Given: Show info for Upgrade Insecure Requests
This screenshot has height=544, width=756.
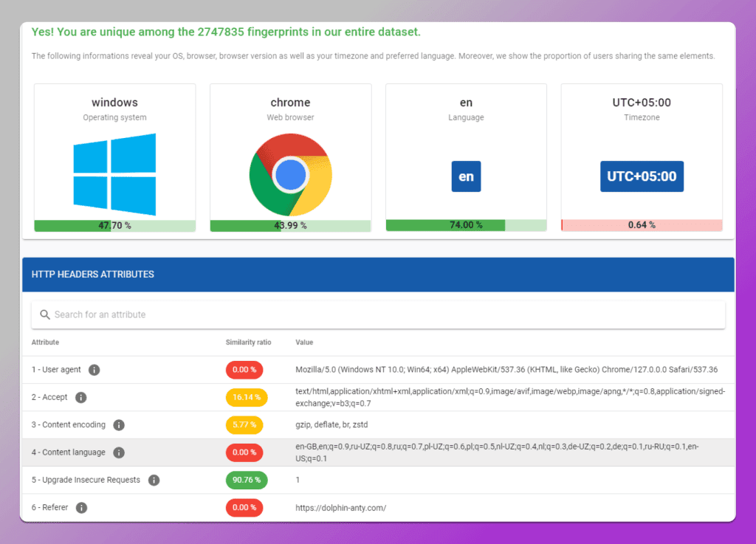Looking at the screenshot, I should point(154,480).
